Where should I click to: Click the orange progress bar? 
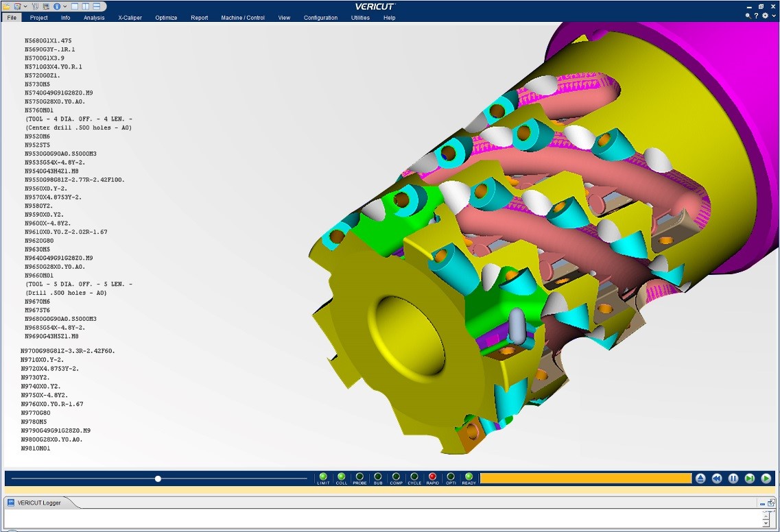coord(585,479)
